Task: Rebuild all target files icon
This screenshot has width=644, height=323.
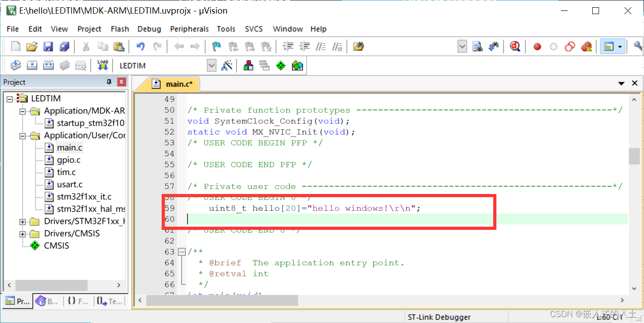Action: pos(48,65)
